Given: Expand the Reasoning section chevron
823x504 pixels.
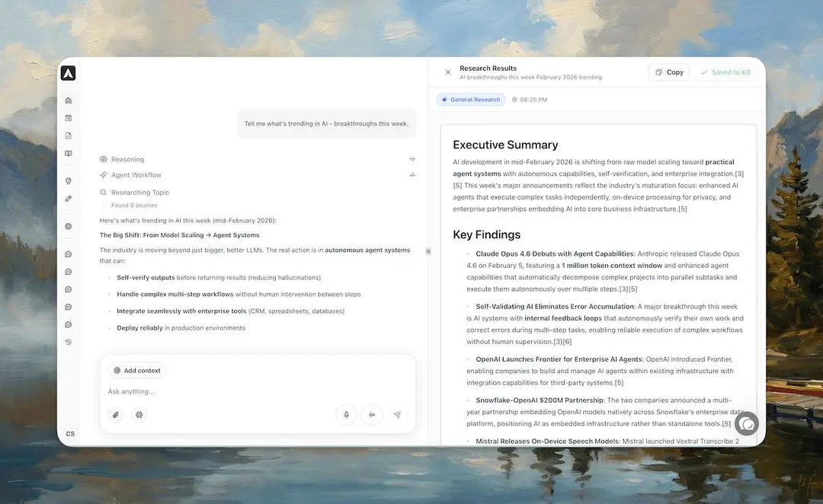Looking at the screenshot, I should (412, 159).
